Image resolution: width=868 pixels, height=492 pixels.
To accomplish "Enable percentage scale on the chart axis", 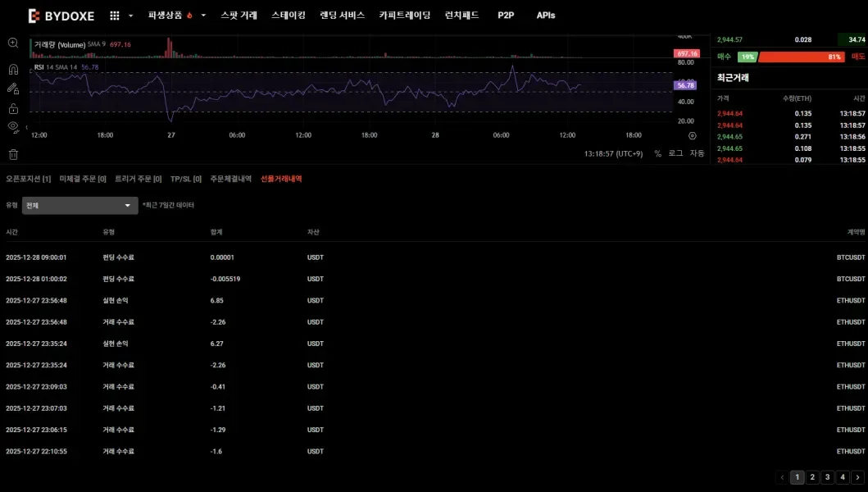I will tap(656, 153).
